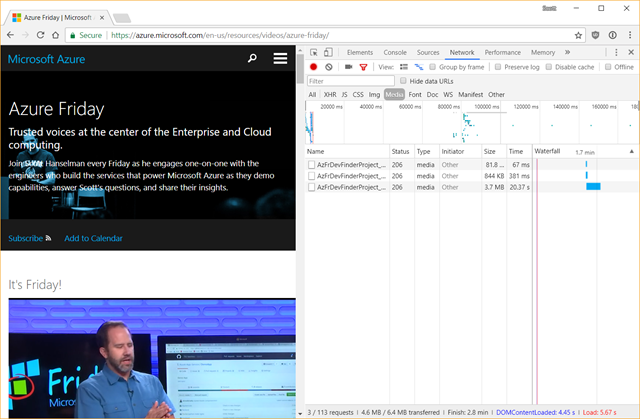Screen dimensions: 640x419
Task: Click the browser back arrow
Action: coord(11,35)
